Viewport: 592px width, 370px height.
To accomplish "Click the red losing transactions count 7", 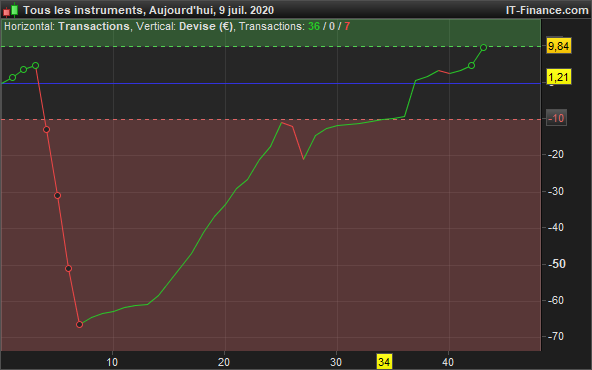I will coord(347,26).
